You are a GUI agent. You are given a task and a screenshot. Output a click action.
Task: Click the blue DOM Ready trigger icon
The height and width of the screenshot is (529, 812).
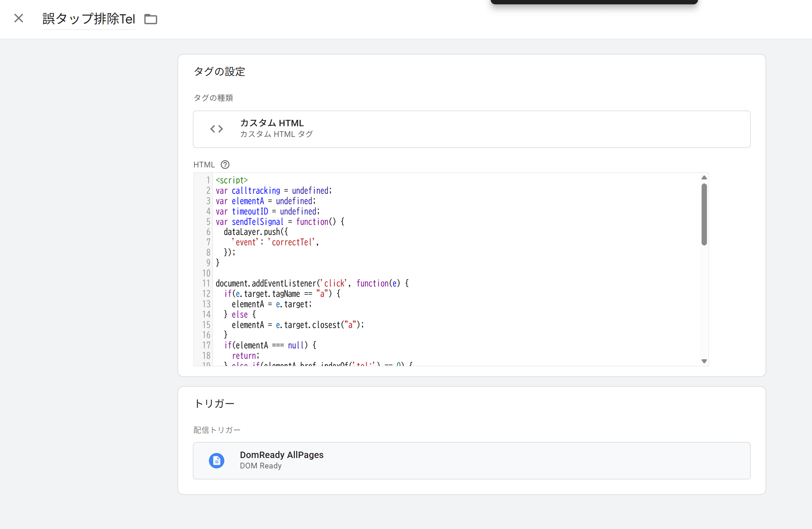pos(217,460)
